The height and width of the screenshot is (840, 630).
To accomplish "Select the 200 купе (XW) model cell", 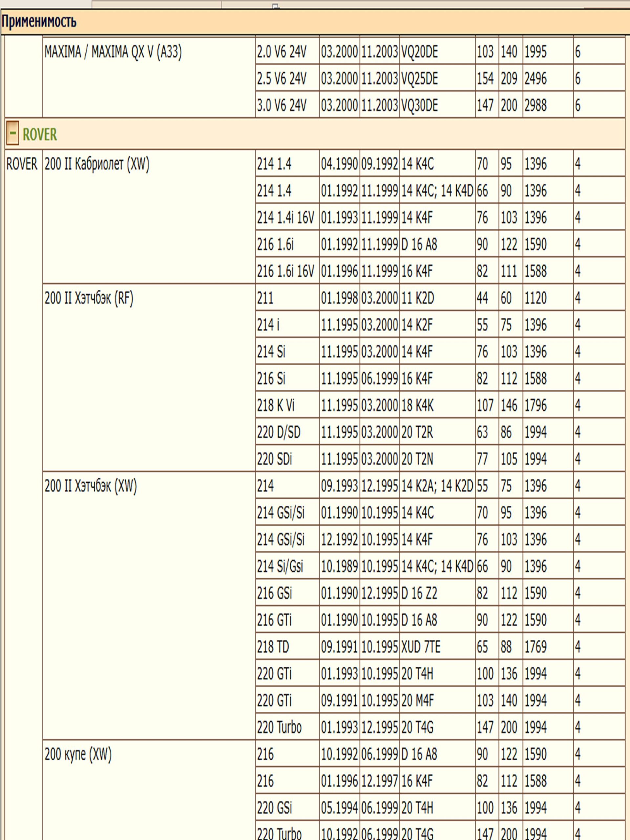I will pyautogui.click(x=78, y=754).
